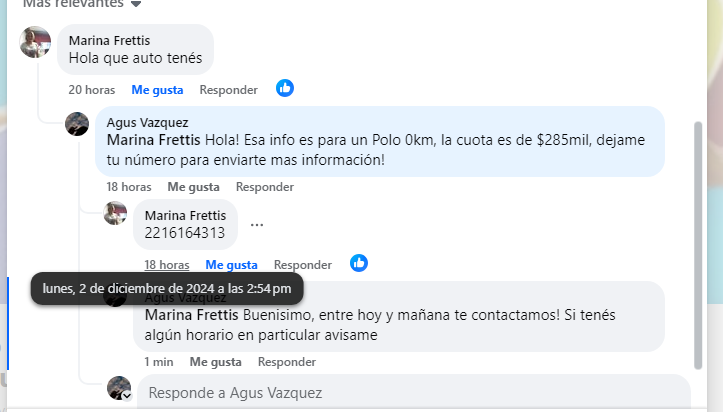723x412 pixels.
Task: Toggle Me gusta on the 'Buenisimo' reply
Action: coord(215,362)
